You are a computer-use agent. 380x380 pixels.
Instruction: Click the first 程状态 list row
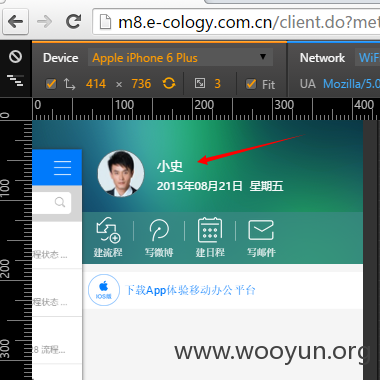[57, 245]
